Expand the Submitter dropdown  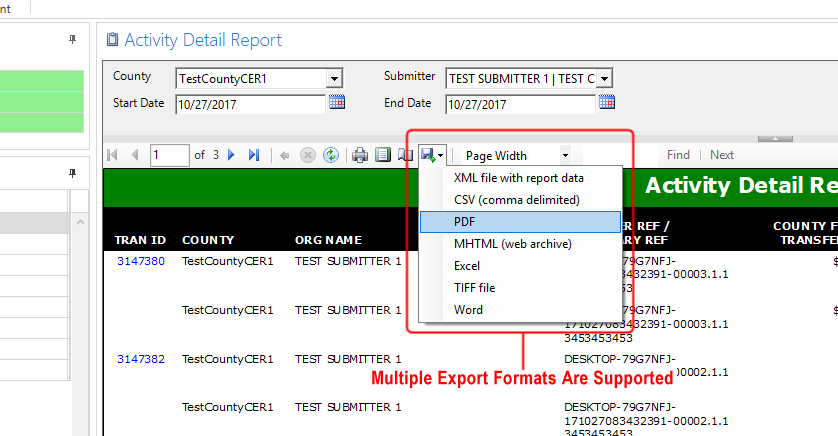pos(604,78)
